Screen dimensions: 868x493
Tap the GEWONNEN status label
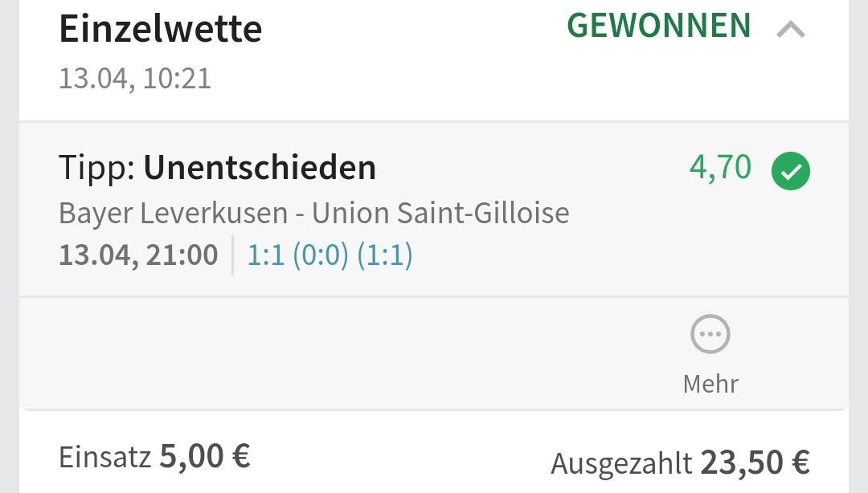click(x=659, y=26)
